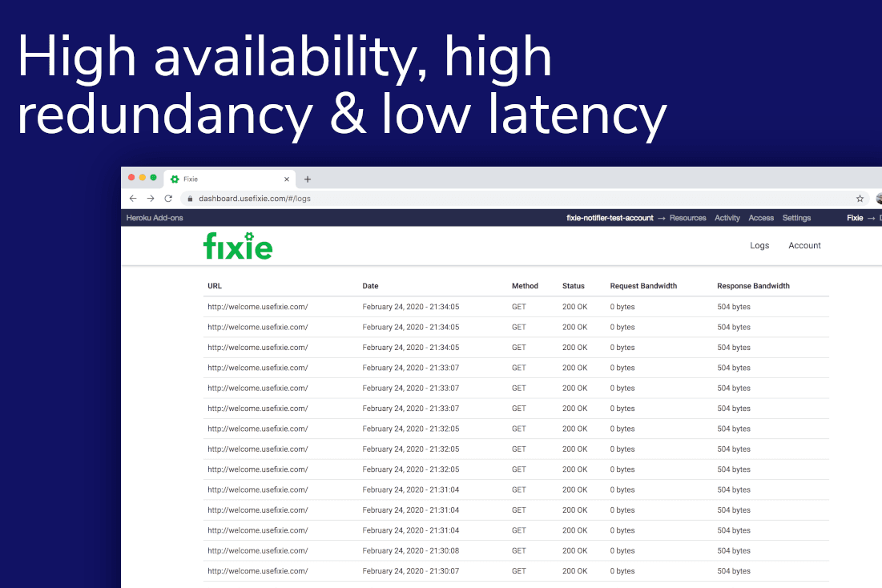This screenshot has width=882, height=588.
Task: Open Activity in the Heroku bar
Action: [x=727, y=218]
